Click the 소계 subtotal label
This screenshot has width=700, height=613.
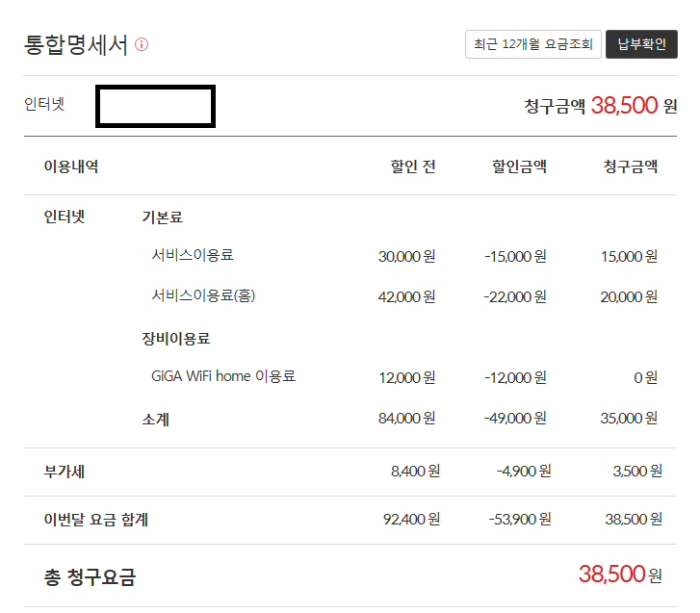[x=156, y=419]
